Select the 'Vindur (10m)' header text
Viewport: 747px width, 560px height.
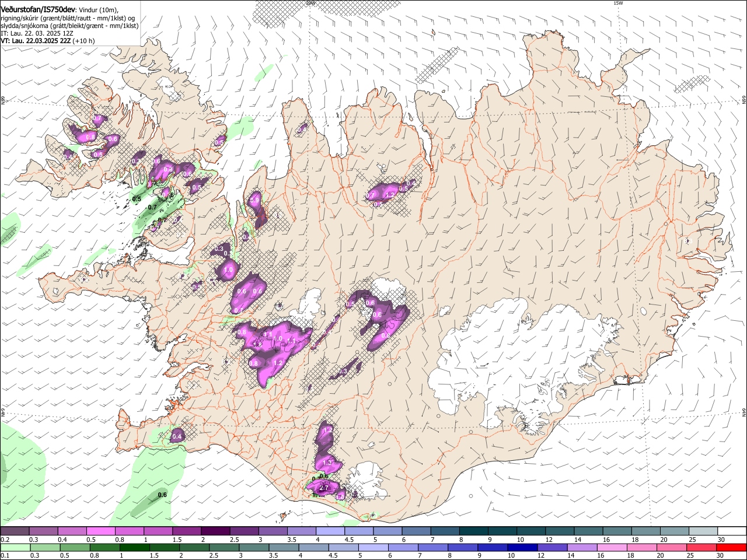pos(99,10)
